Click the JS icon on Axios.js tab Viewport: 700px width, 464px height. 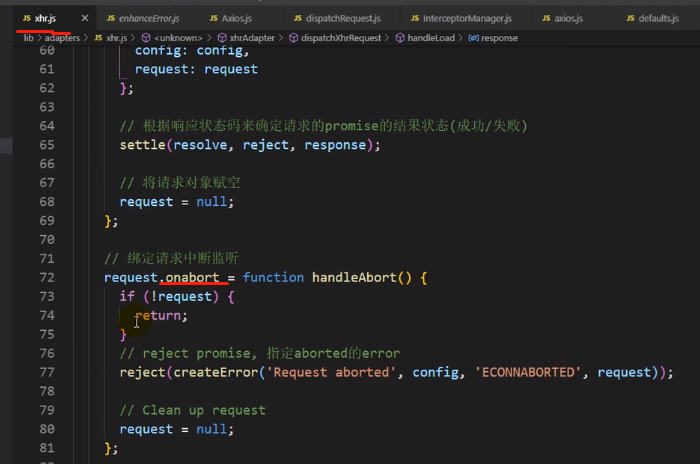pyautogui.click(x=214, y=18)
